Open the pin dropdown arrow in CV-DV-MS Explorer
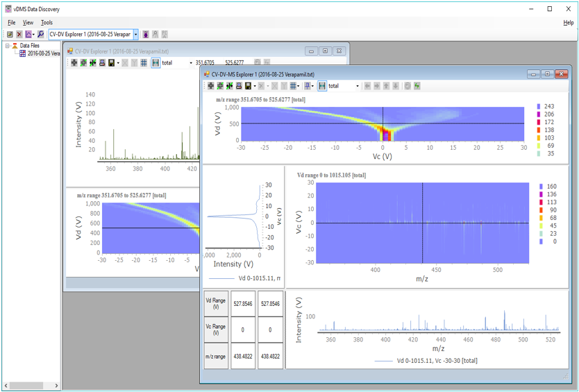 click(x=312, y=86)
